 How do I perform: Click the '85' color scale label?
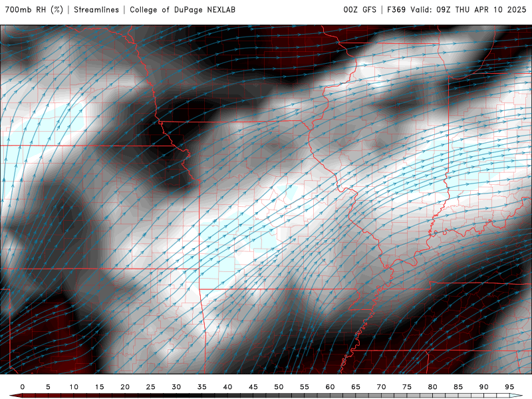pyautogui.click(x=458, y=387)
